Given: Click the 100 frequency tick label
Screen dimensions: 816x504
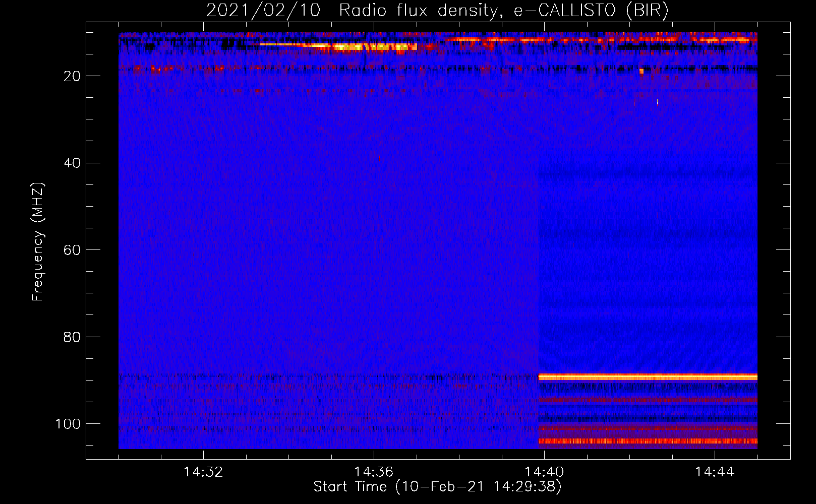Looking at the screenshot, I should point(68,424).
